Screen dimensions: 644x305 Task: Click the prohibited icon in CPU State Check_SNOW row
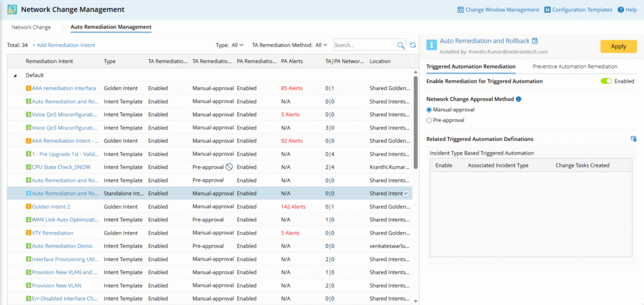(x=229, y=167)
